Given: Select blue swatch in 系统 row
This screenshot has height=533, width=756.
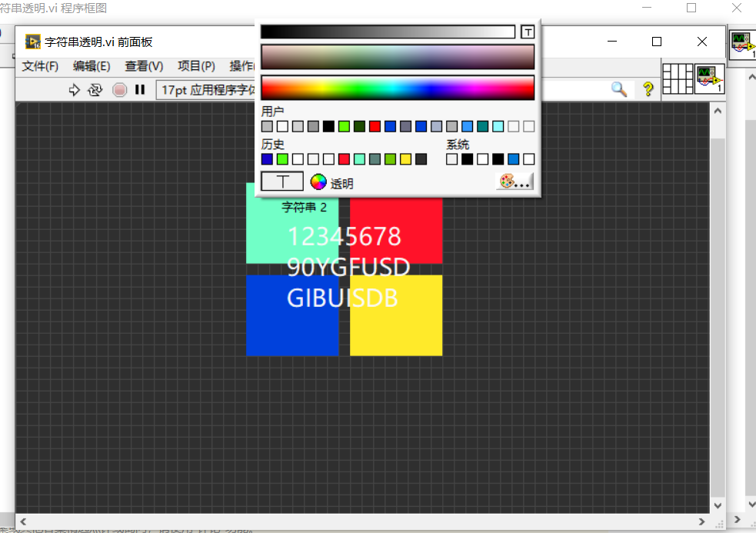Looking at the screenshot, I should tap(514, 159).
